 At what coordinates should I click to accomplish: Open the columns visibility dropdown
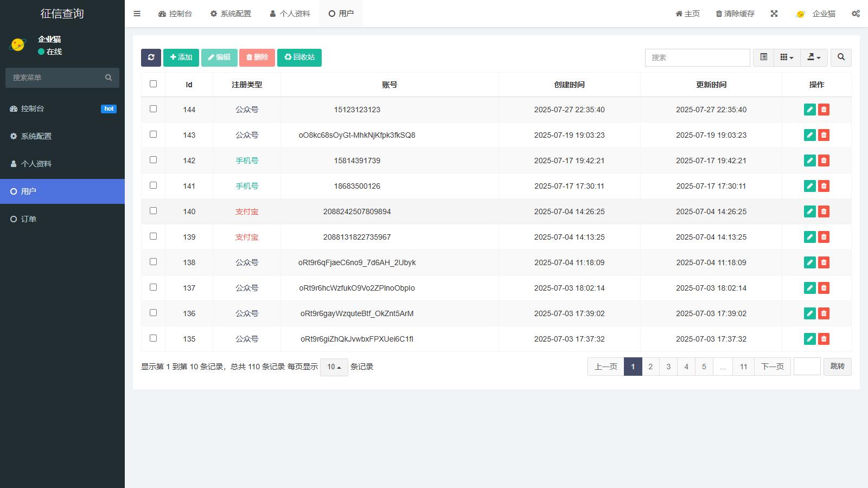(x=787, y=57)
